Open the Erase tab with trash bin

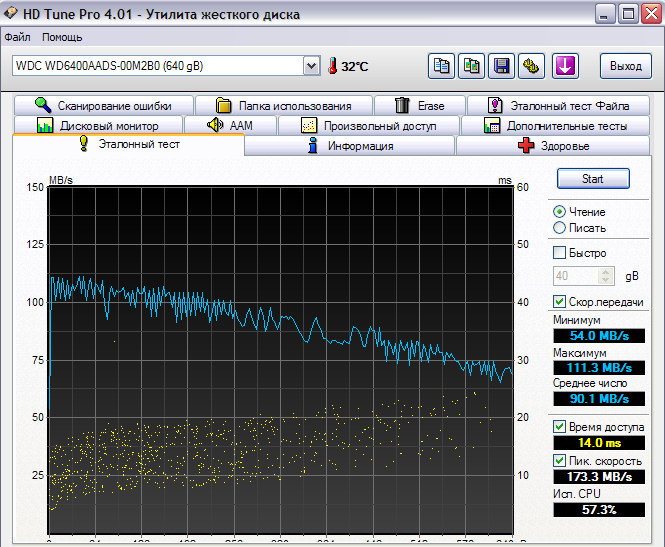(419, 105)
